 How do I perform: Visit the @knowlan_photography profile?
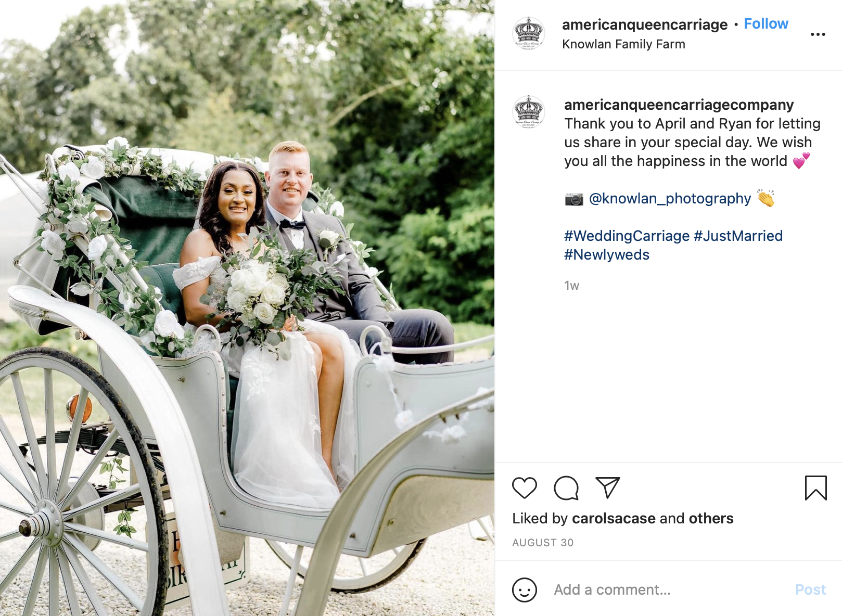click(x=670, y=198)
